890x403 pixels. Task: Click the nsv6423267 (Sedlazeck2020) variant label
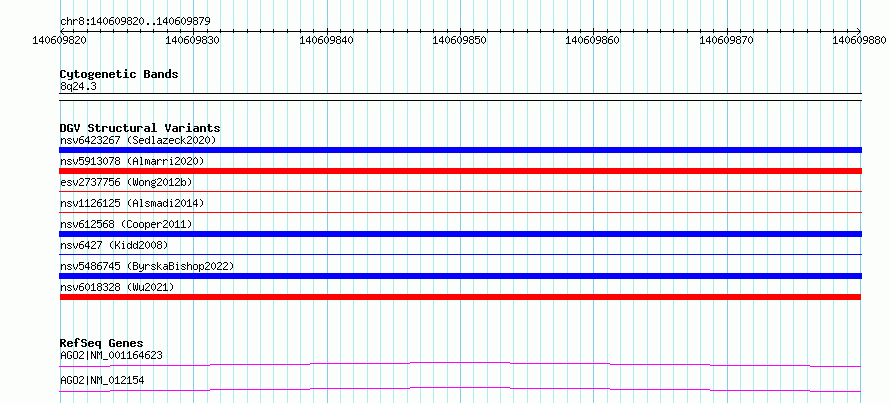point(138,140)
